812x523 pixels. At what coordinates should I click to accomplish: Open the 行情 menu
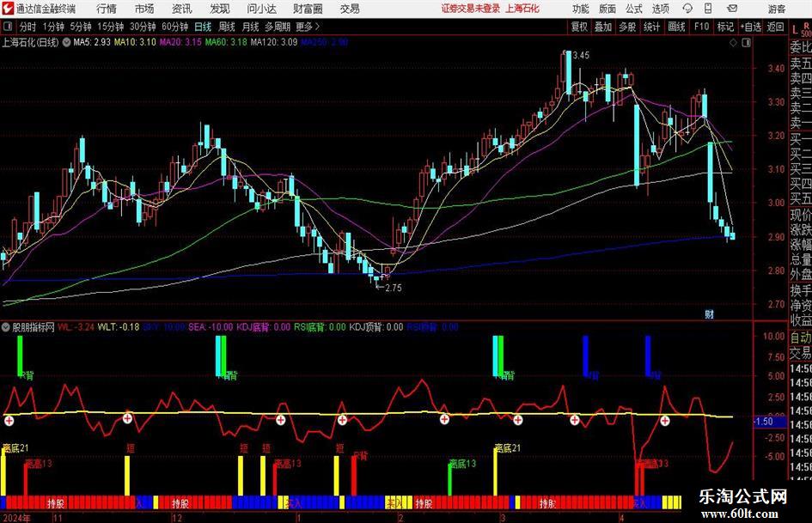[x=107, y=9]
